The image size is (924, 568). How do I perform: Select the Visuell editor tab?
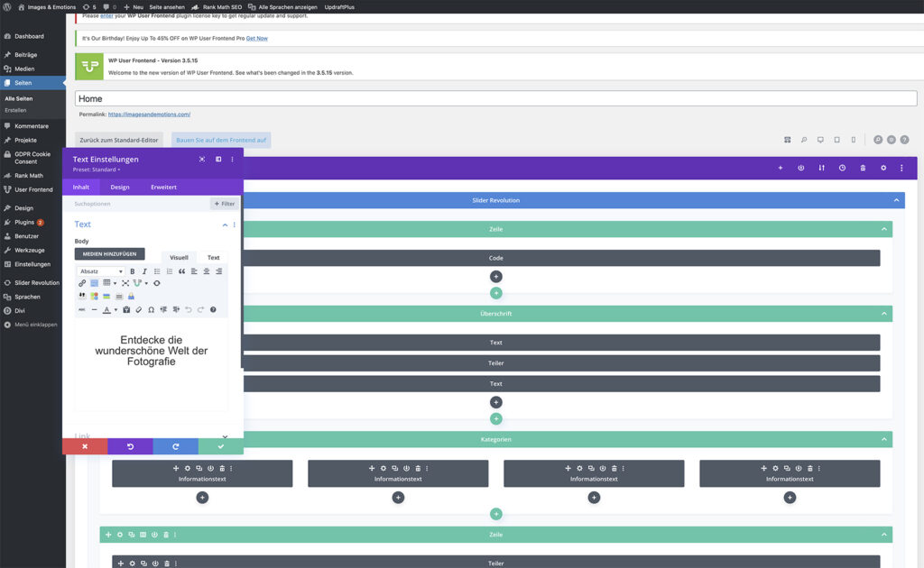click(180, 257)
